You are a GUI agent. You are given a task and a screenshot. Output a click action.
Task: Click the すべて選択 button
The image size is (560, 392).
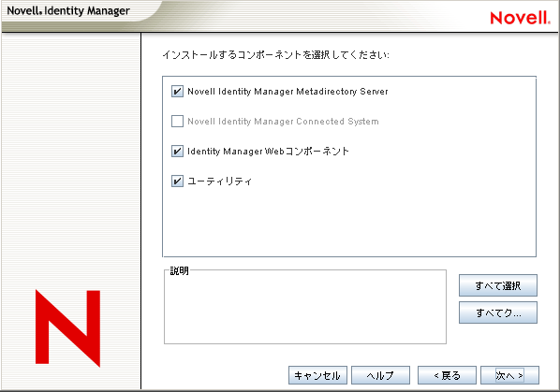tap(498, 285)
